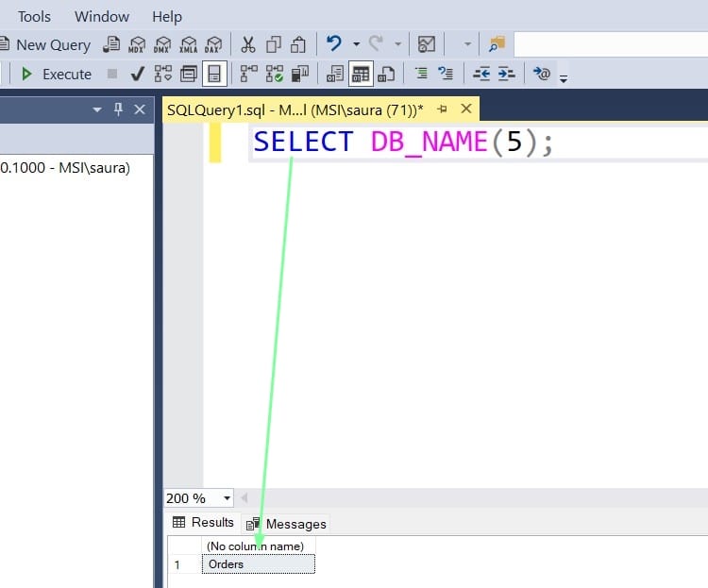Open toolbar overflow options arrow
Screen dimensions: 708x588
point(564,78)
